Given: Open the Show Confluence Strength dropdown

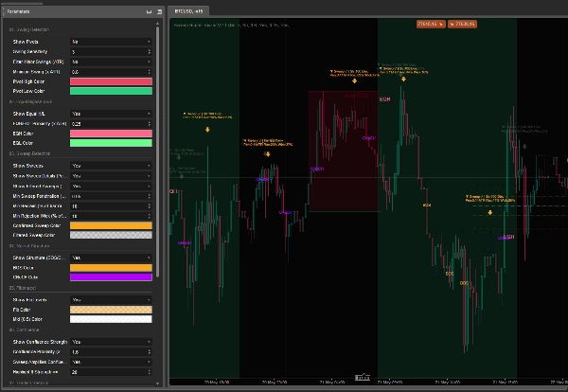Looking at the screenshot, I should pos(111,342).
